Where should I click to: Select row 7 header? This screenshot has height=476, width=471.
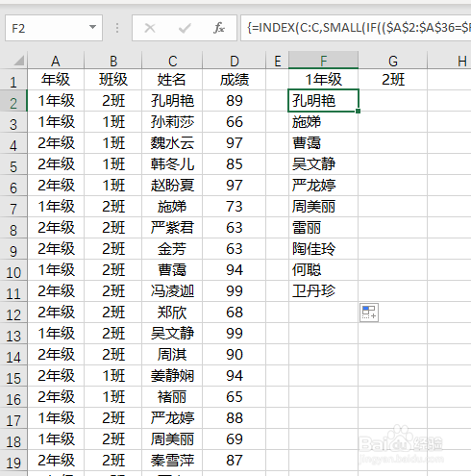(x=13, y=208)
